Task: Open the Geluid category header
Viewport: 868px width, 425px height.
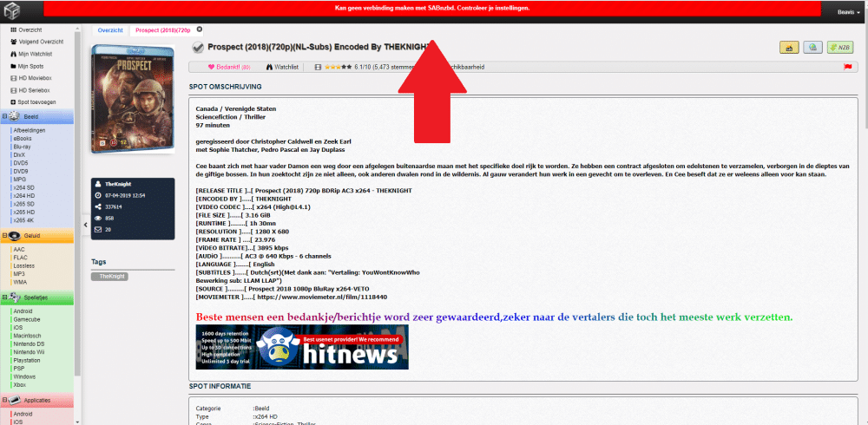Action: tap(36, 236)
